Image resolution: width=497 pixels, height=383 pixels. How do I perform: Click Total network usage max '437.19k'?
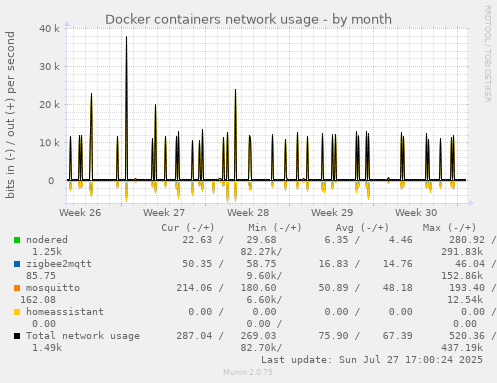(x=462, y=348)
